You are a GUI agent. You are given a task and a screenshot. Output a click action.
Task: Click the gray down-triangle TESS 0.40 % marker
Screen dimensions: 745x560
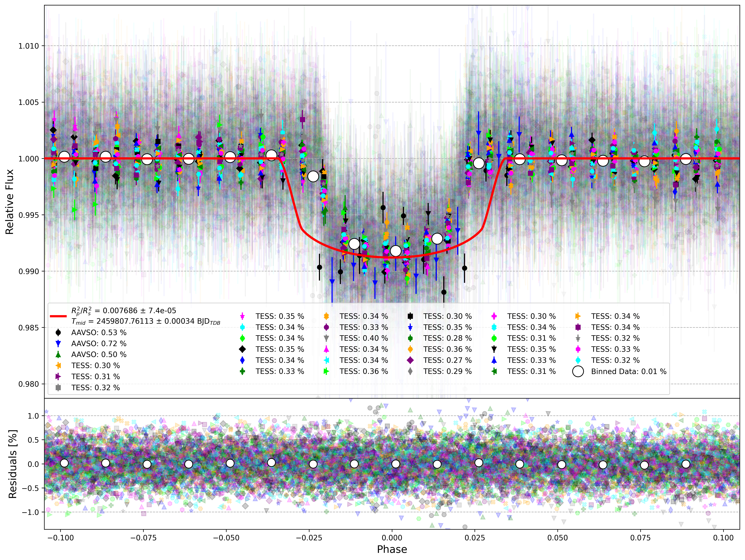tap(326, 338)
